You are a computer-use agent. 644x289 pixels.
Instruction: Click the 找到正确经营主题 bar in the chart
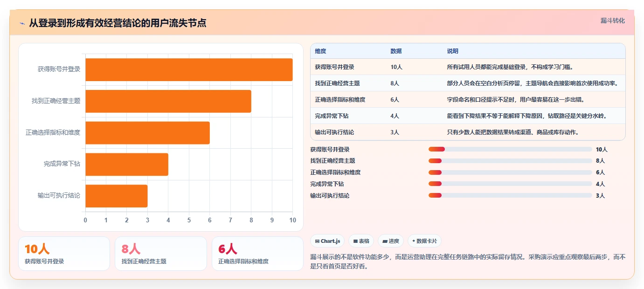click(x=168, y=101)
